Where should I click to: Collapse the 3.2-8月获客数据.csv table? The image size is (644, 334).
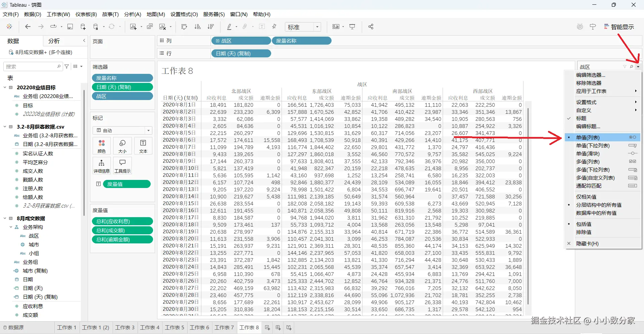(x=5, y=127)
